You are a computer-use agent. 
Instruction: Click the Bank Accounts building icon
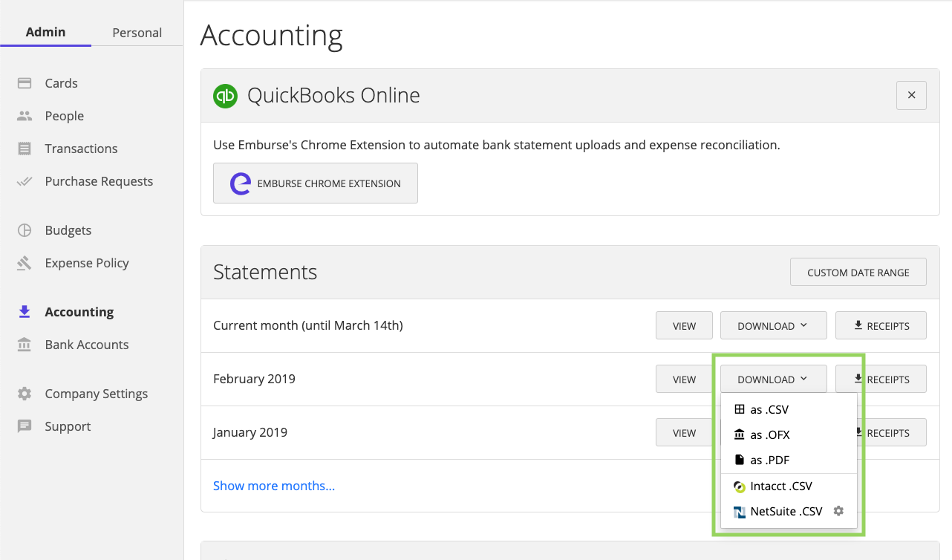click(25, 345)
